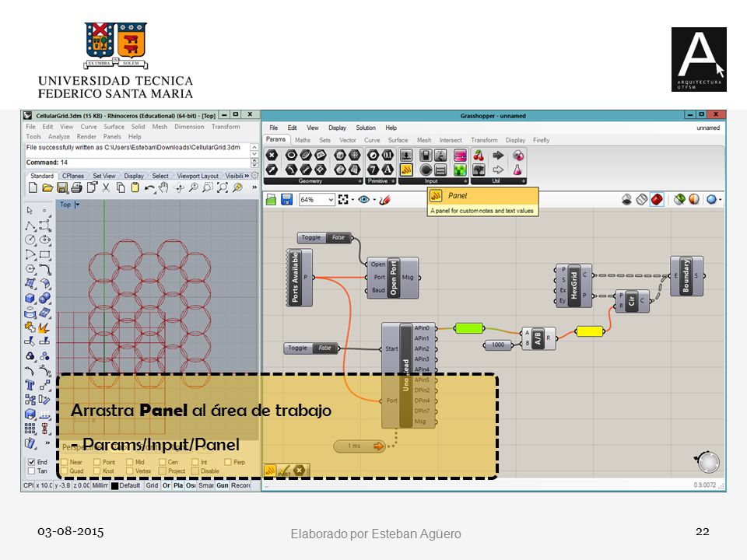Open the Top viewport title dropdown arrow
Viewport: 747px width, 560px height.
click(77, 205)
